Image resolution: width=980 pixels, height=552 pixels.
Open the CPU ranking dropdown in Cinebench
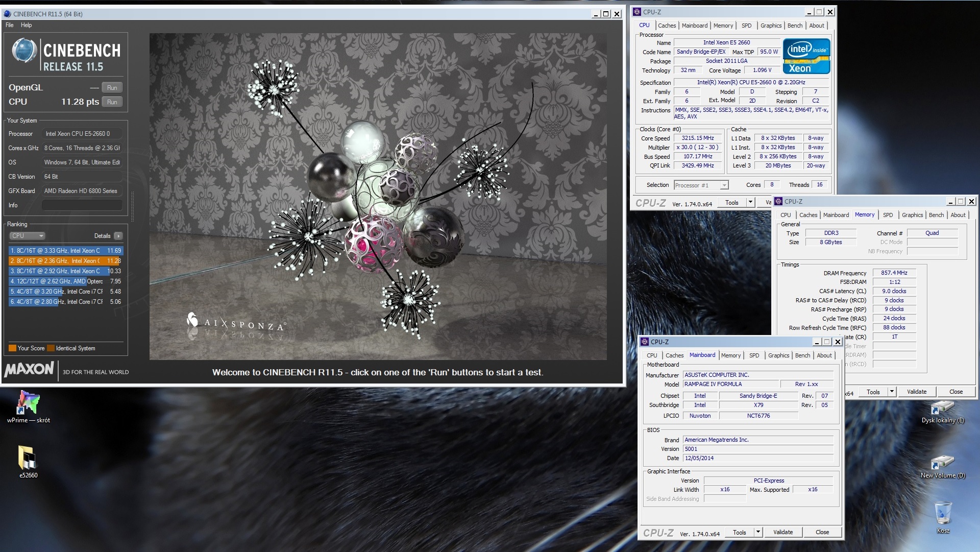27,236
